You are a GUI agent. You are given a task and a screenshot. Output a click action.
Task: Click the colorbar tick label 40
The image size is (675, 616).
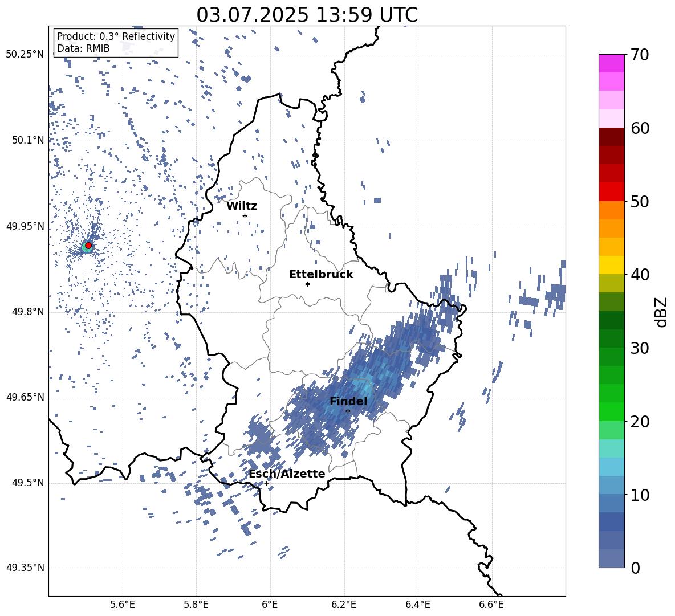pyautogui.click(x=639, y=275)
